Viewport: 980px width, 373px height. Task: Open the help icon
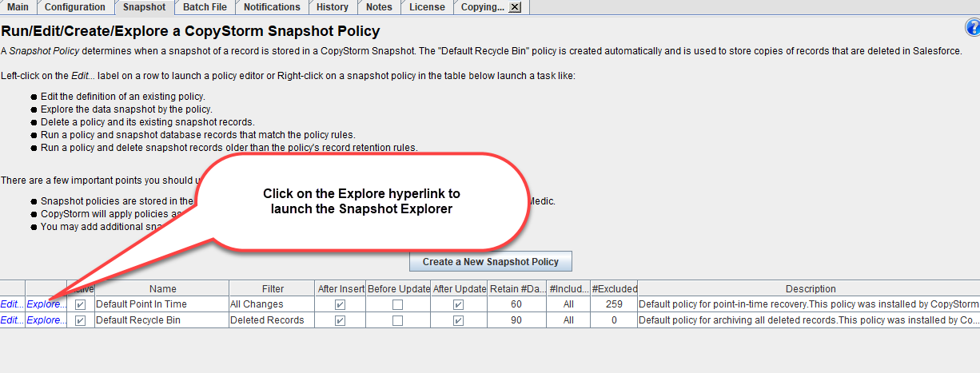tap(973, 29)
